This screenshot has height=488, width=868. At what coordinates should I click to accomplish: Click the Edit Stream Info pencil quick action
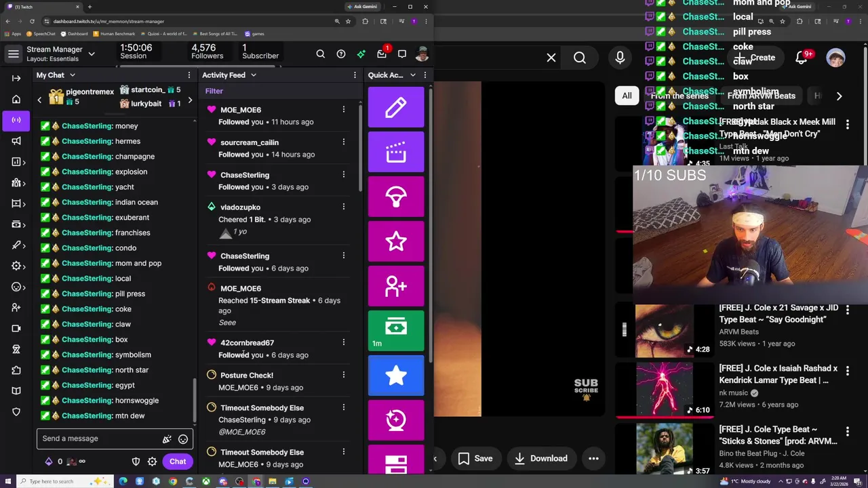coord(396,107)
